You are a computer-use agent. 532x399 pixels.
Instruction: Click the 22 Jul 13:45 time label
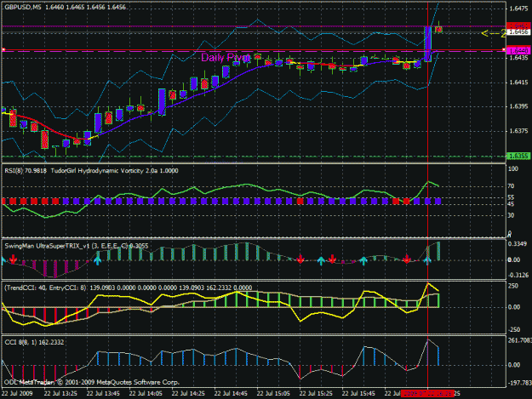tap(103, 394)
